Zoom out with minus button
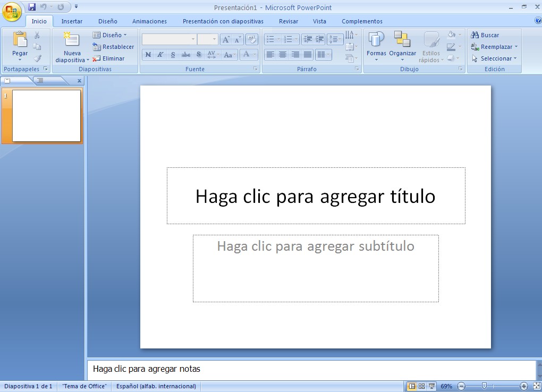The image size is (542, 392). click(461, 386)
